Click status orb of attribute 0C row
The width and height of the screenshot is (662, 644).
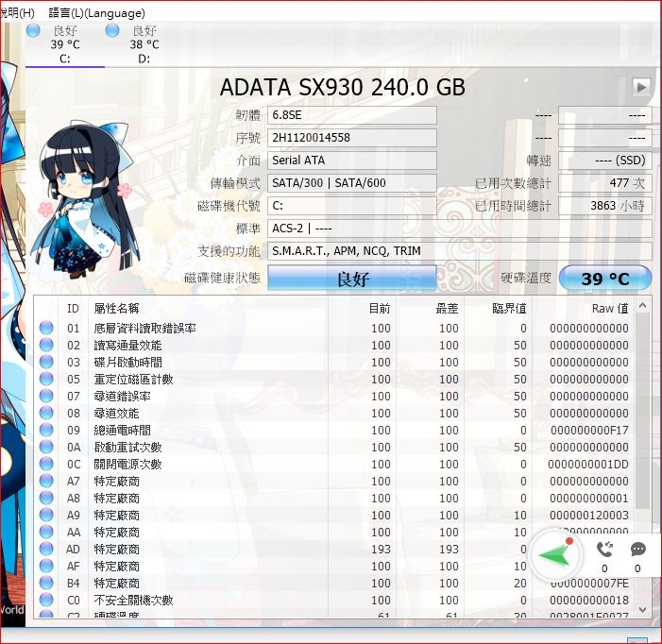click(x=46, y=465)
